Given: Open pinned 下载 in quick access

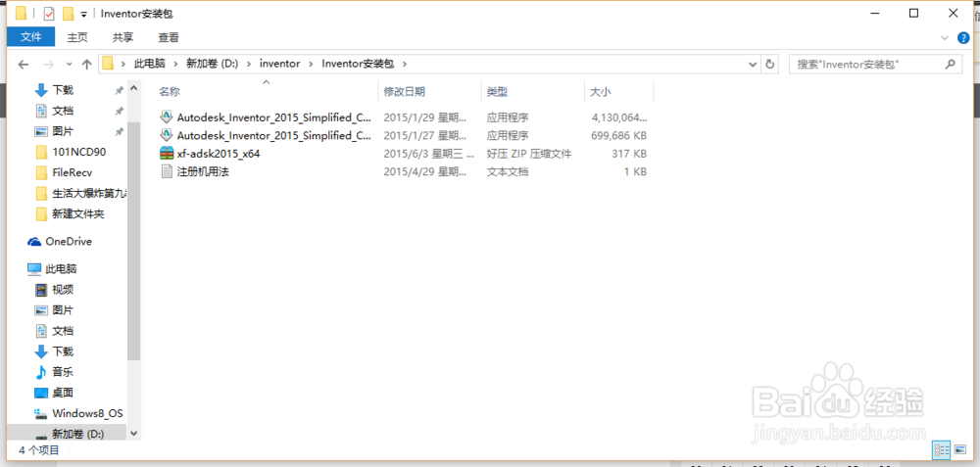Looking at the screenshot, I should 63,90.
